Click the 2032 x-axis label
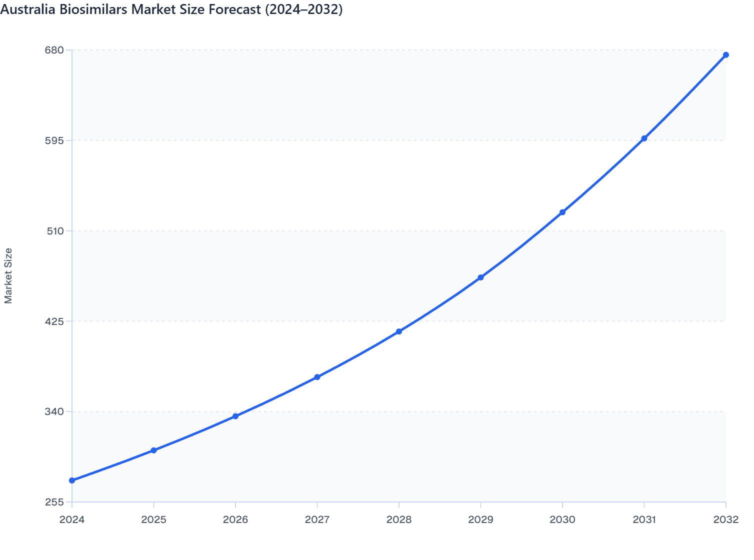754x560 pixels. (x=725, y=520)
